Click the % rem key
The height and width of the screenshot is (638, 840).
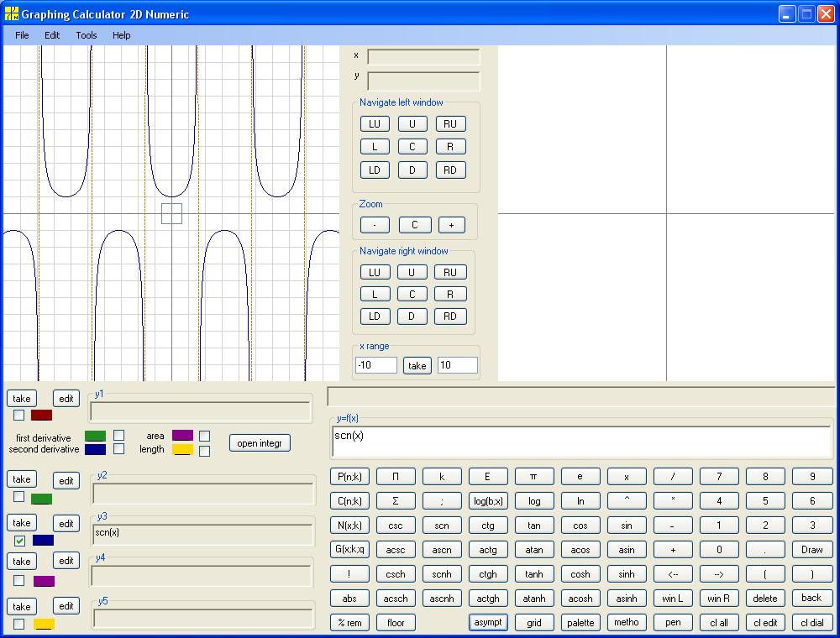(x=349, y=623)
